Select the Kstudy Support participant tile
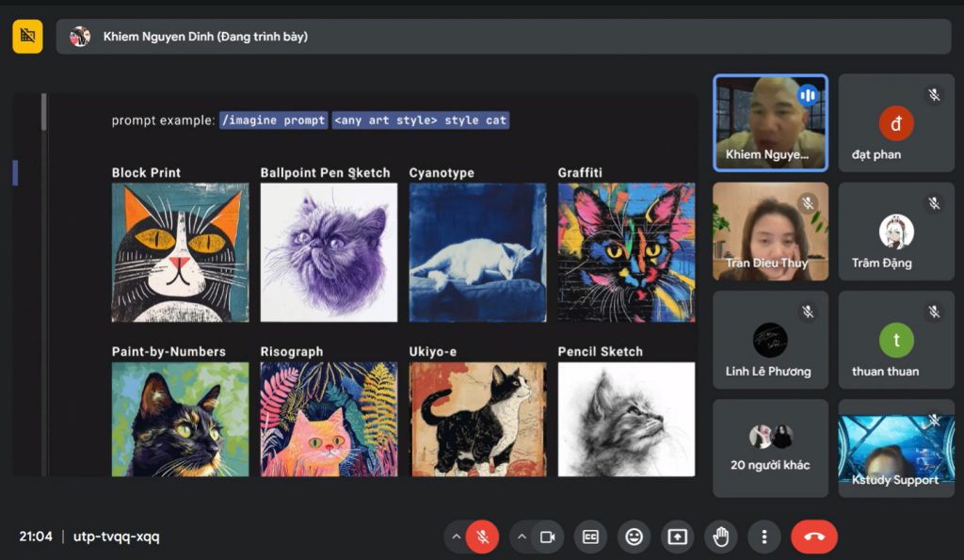Viewport: 964px width, 560px height. [895, 448]
